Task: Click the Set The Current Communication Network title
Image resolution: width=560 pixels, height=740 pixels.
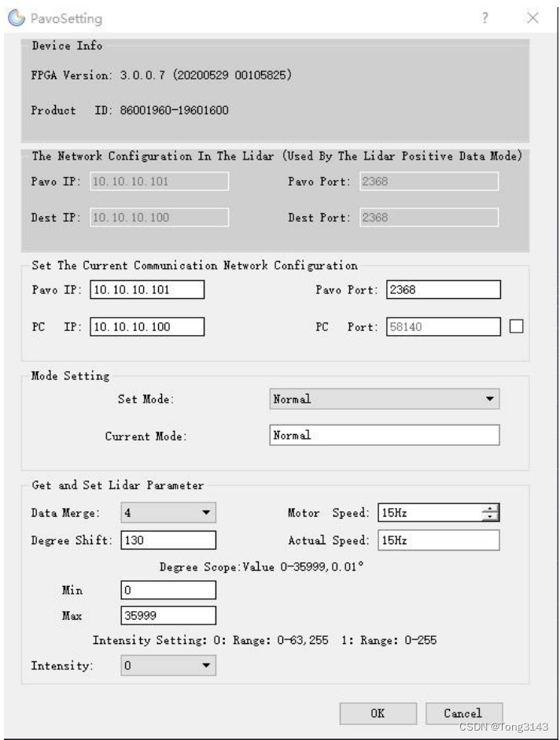Action: tap(194, 265)
